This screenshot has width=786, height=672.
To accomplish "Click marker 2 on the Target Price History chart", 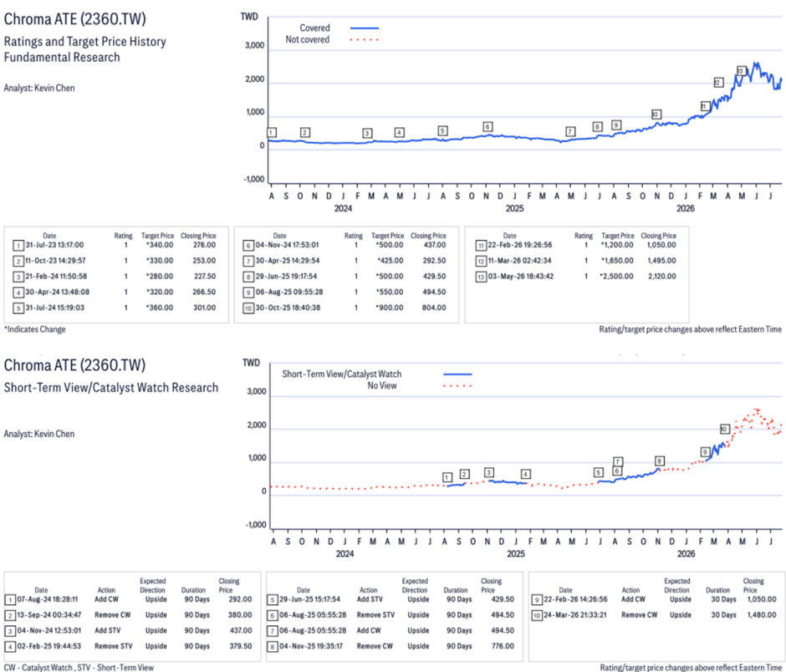I will (305, 132).
